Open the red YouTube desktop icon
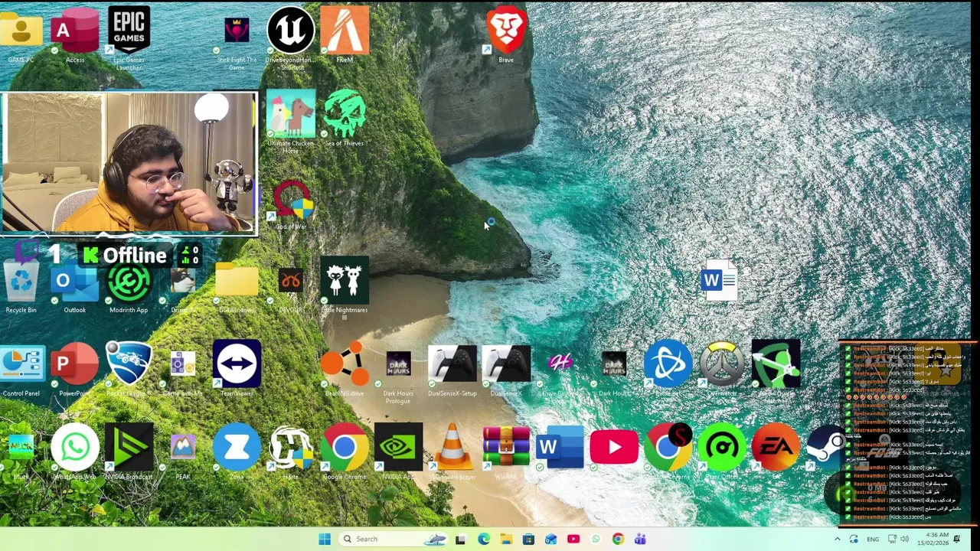Screen dimensions: 980x551 click(x=614, y=448)
